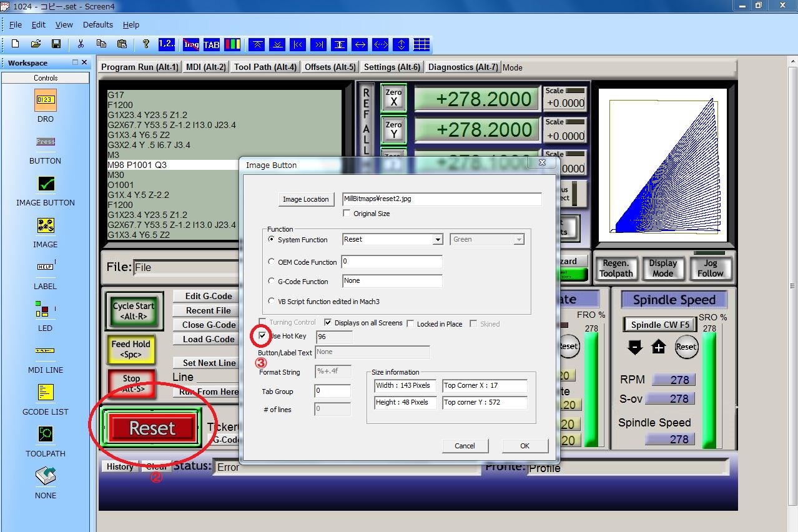
Task: Enable the Original Size checkbox
Action: pyautogui.click(x=347, y=214)
